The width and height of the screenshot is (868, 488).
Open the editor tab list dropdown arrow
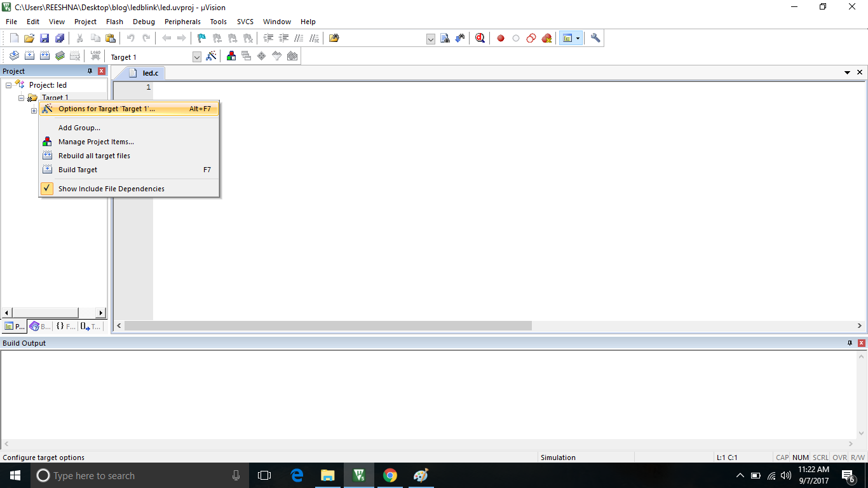click(x=847, y=72)
